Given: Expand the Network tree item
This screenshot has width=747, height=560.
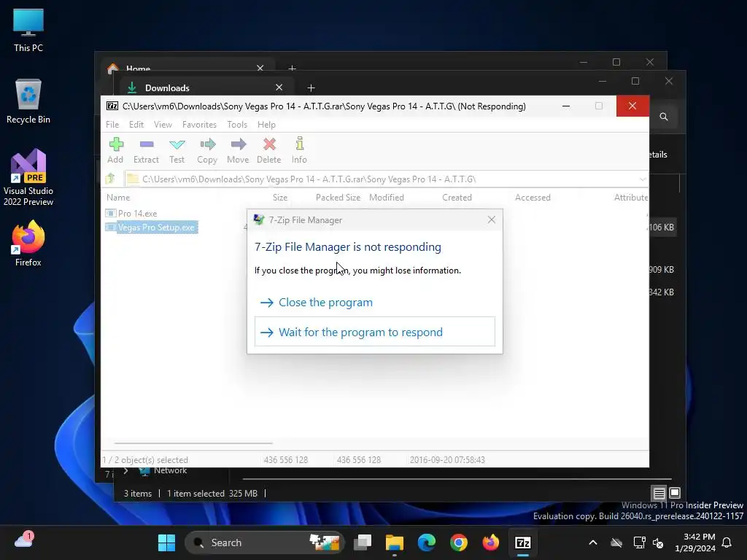Looking at the screenshot, I should tap(125, 470).
